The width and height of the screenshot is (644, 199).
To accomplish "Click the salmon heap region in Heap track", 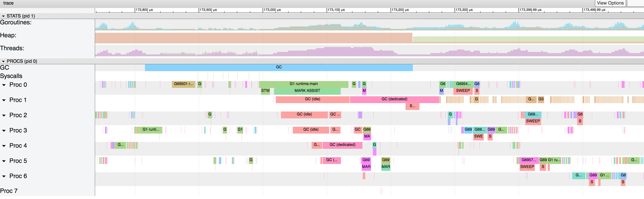I will coord(253,38).
